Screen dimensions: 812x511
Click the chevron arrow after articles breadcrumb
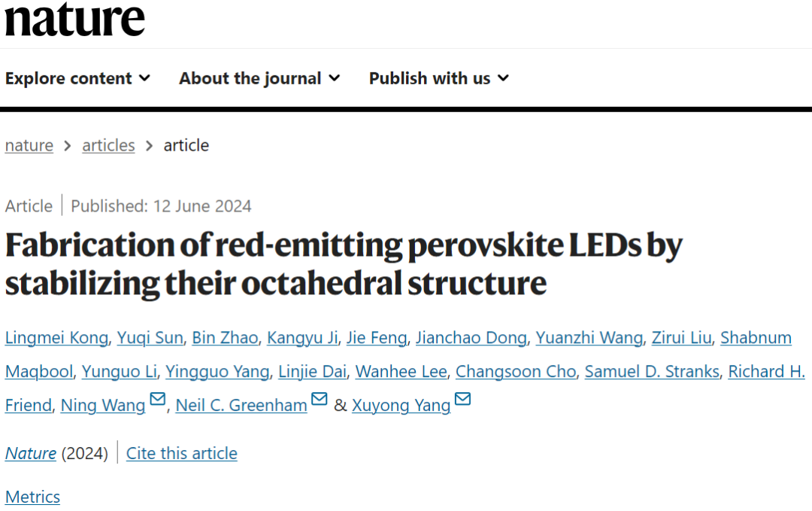(149, 146)
